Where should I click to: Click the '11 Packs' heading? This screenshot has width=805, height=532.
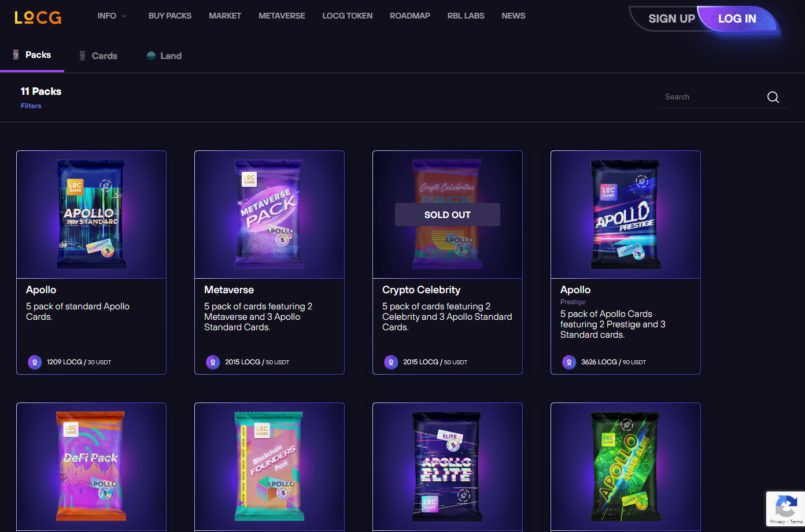[x=41, y=91]
